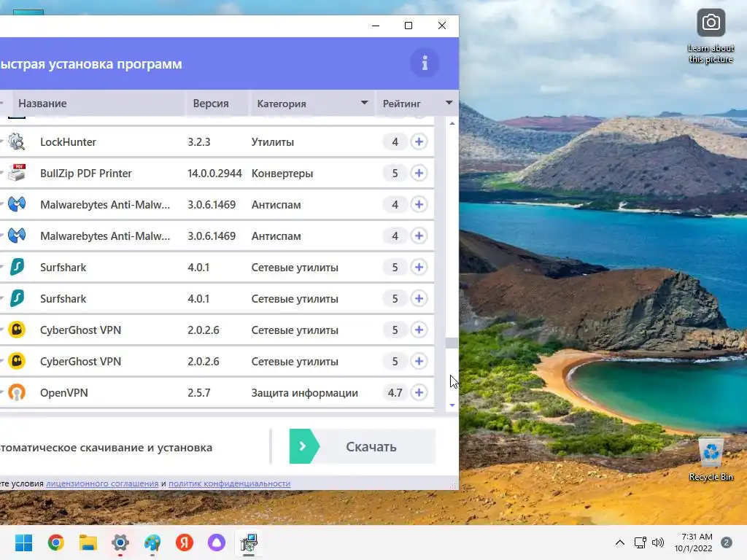Click the Конвертеры category cell
Image resolution: width=747 pixels, height=560 pixels.
(x=282, y=174)
